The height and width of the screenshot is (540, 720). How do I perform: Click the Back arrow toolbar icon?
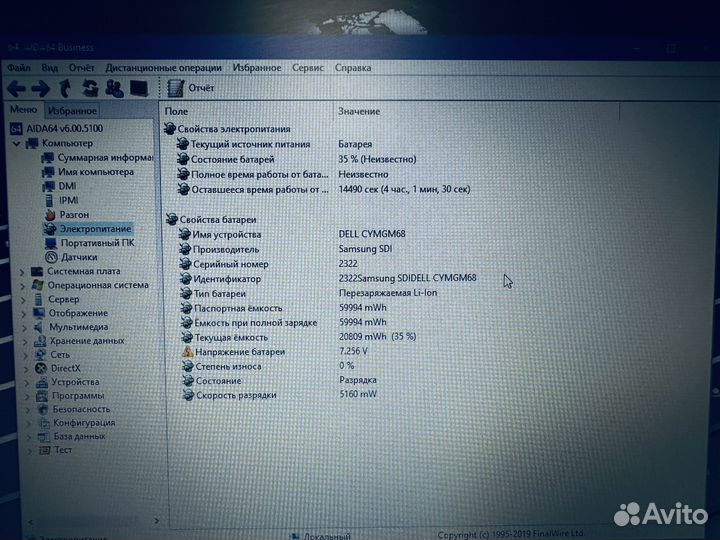point(16,88)
